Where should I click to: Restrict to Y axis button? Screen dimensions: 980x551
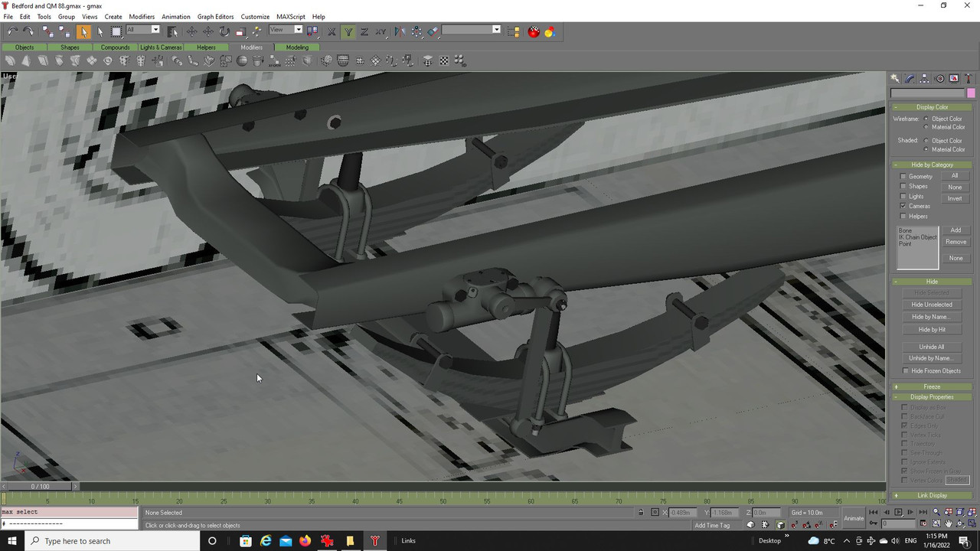[348, 31]
